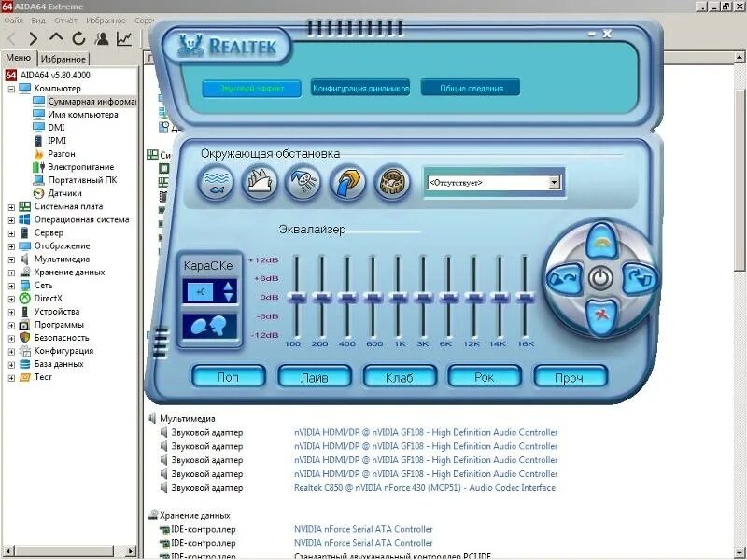The height and width of the screenshot is (560, 747).
Task: Open the Общие сведения tab
Action: pos(471,88)
